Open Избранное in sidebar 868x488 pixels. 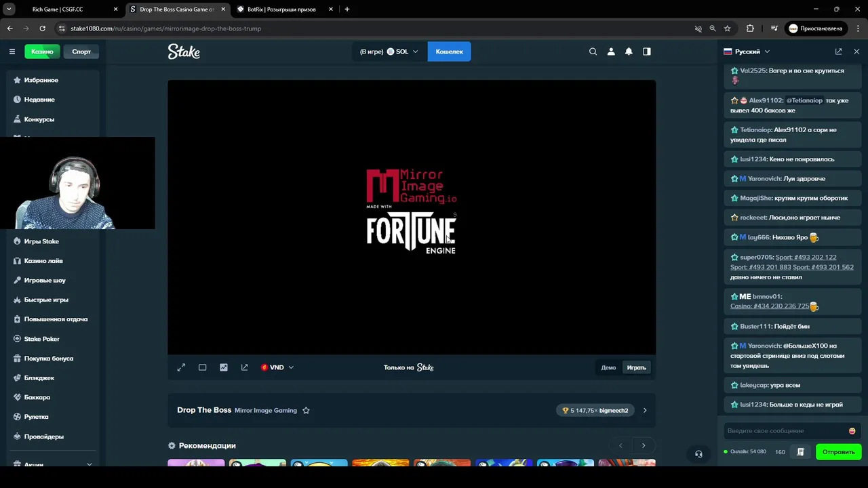point(53,80)
